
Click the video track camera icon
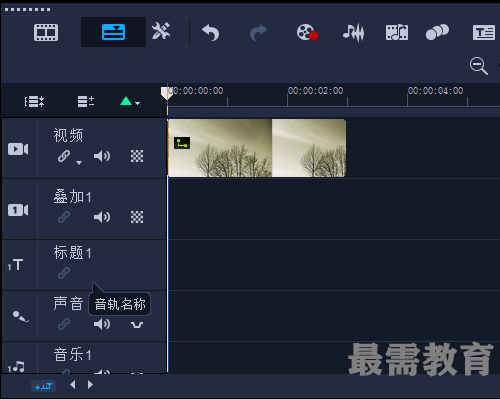click(18, 149)
